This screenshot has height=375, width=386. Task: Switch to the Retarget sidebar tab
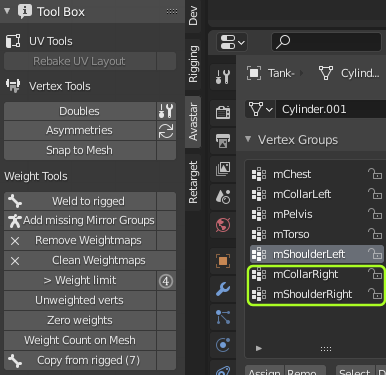pos(193,182)
